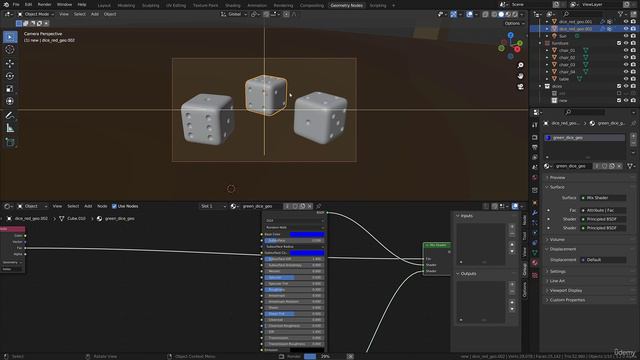
Task: Open the viewport Options button
Action: [513, 23]
